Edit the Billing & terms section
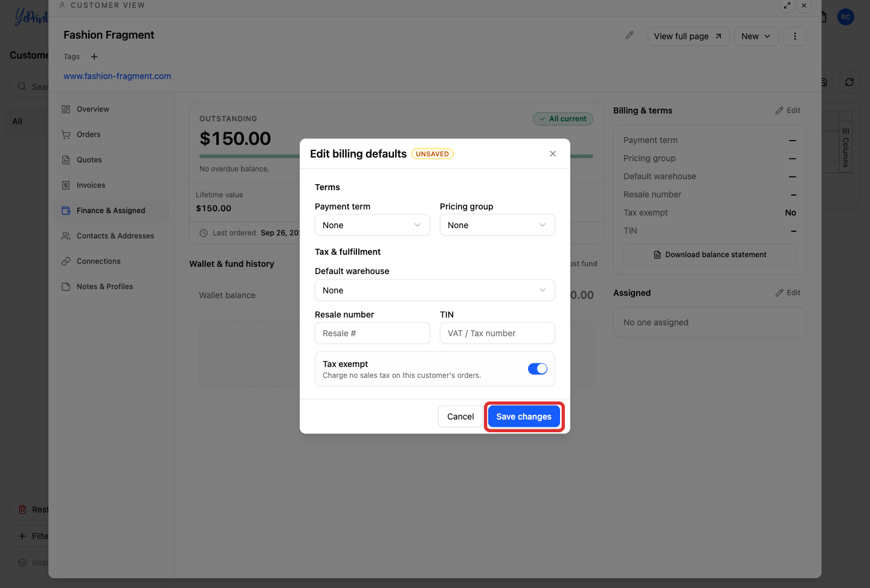Viewport: 870px width, 588px height. tap(788, 110)
